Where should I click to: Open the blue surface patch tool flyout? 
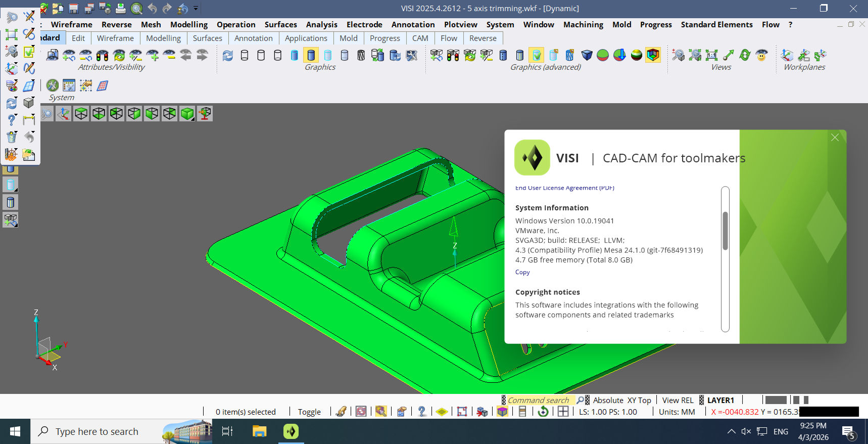point(29,85)
